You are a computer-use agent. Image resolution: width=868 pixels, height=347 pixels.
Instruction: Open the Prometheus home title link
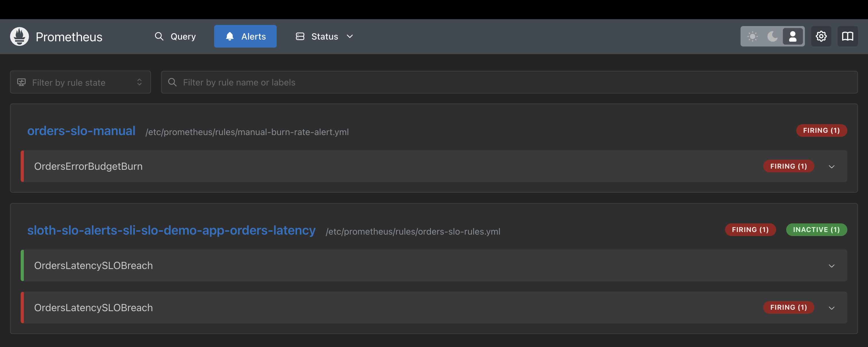click(x=69, y=37)
